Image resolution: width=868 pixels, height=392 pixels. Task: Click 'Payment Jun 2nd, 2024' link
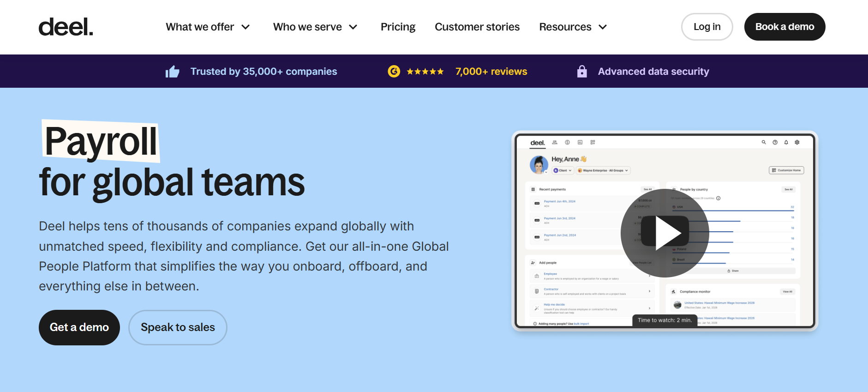560,235
